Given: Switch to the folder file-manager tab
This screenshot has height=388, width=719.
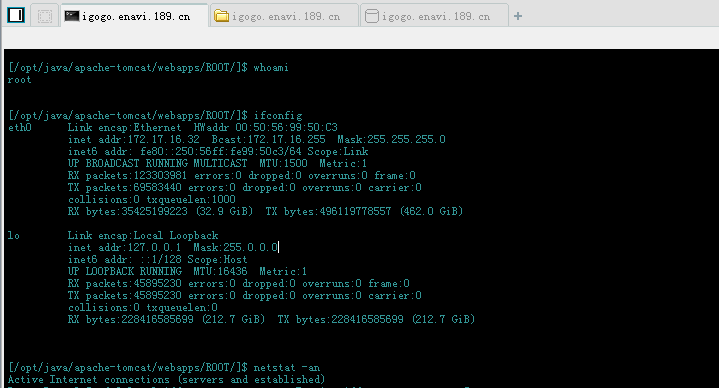Looking at the screenshot, I should point(285,17).
